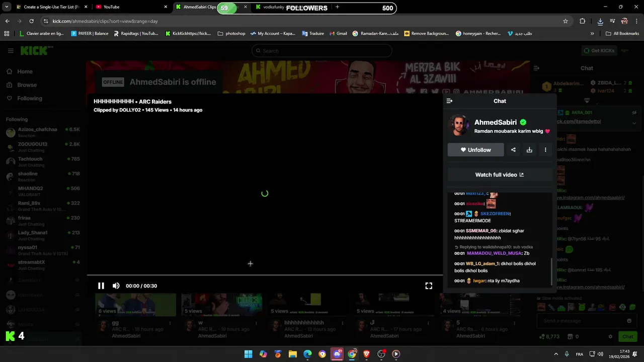Click the green Chat send button

tap(628, 336)
